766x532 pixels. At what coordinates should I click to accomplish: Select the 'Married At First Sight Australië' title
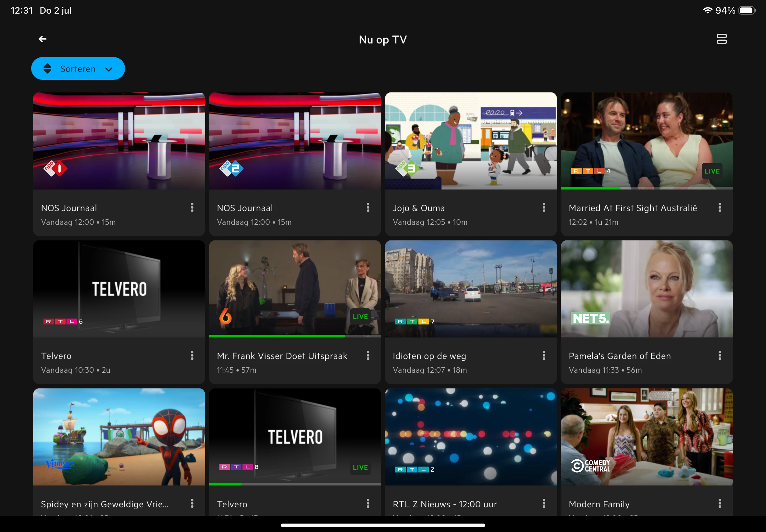[633, 208]
